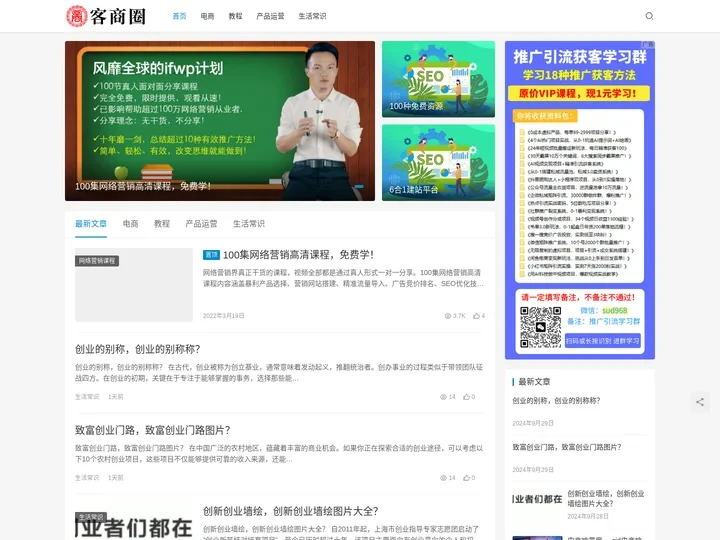
Task: Click view count icon on 100集网络营销 article
Action: click(x=448, y=316)
